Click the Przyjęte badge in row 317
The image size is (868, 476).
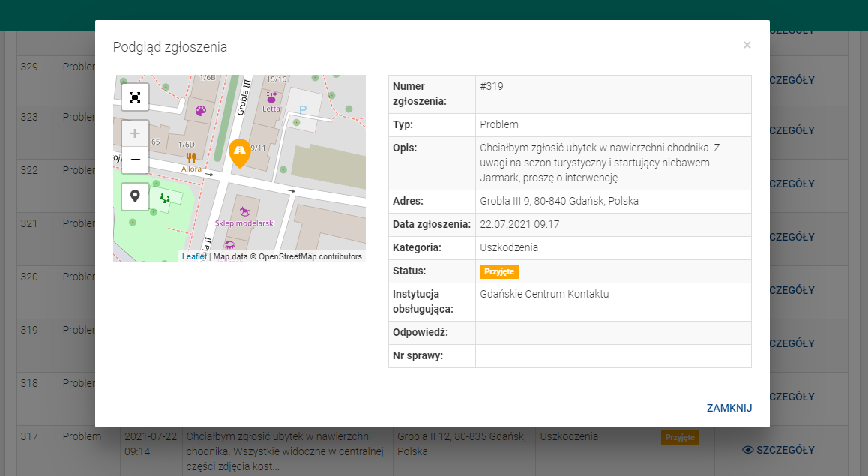pyautogui.click(x=680, y=437)
